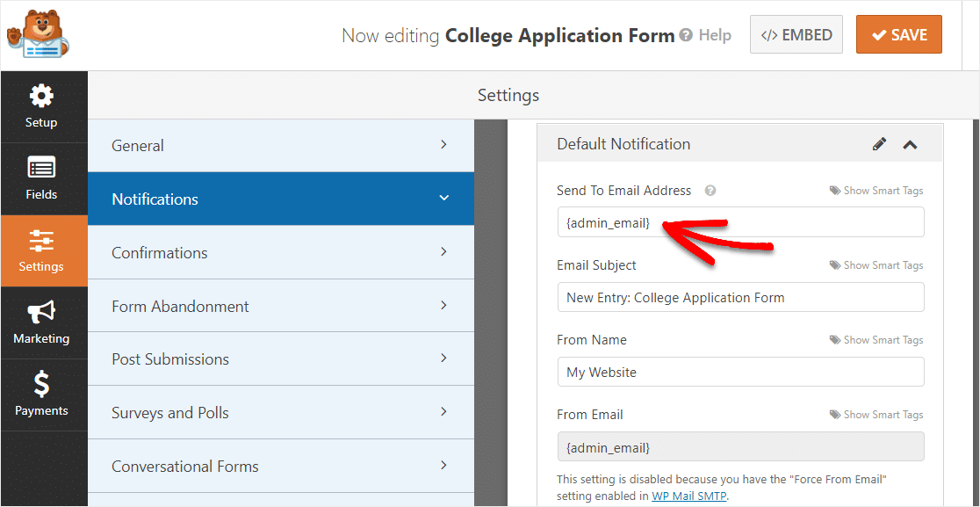Click the tag icon beside Email Subject Smart Tags
This screenshot has height=507, width=980.
[834, 265]
